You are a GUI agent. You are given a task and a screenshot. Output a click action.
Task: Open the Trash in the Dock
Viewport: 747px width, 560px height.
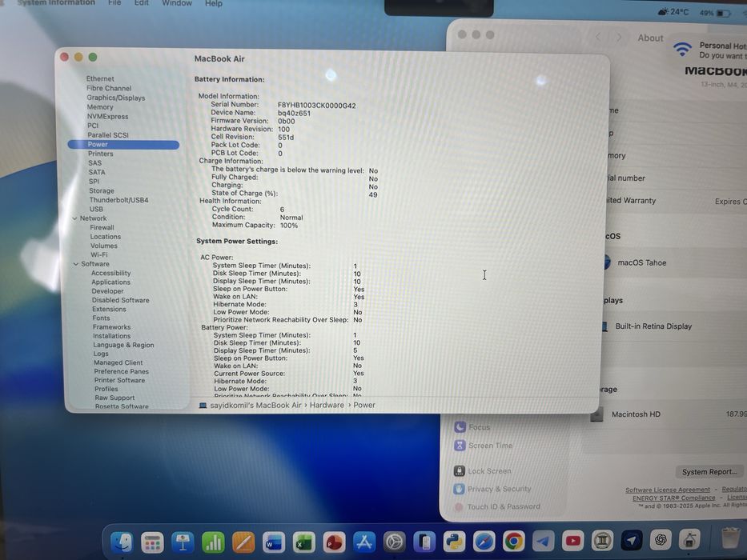click(730, 538)
